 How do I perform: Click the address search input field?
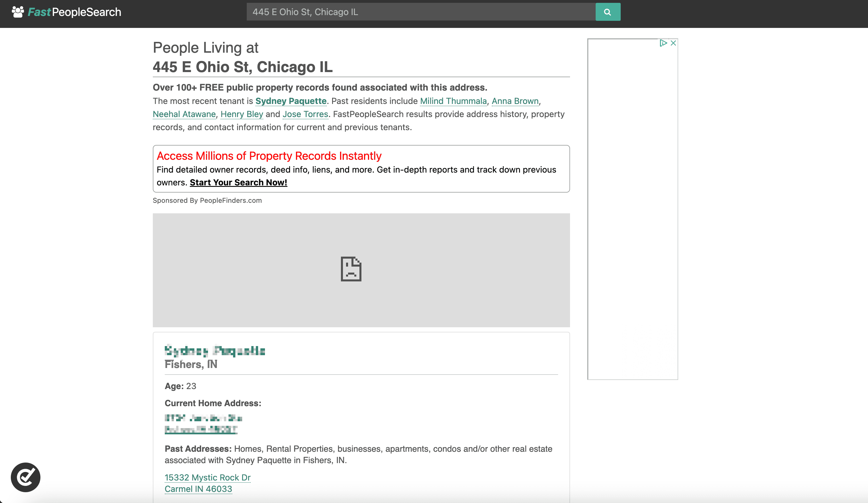(421, 12)
